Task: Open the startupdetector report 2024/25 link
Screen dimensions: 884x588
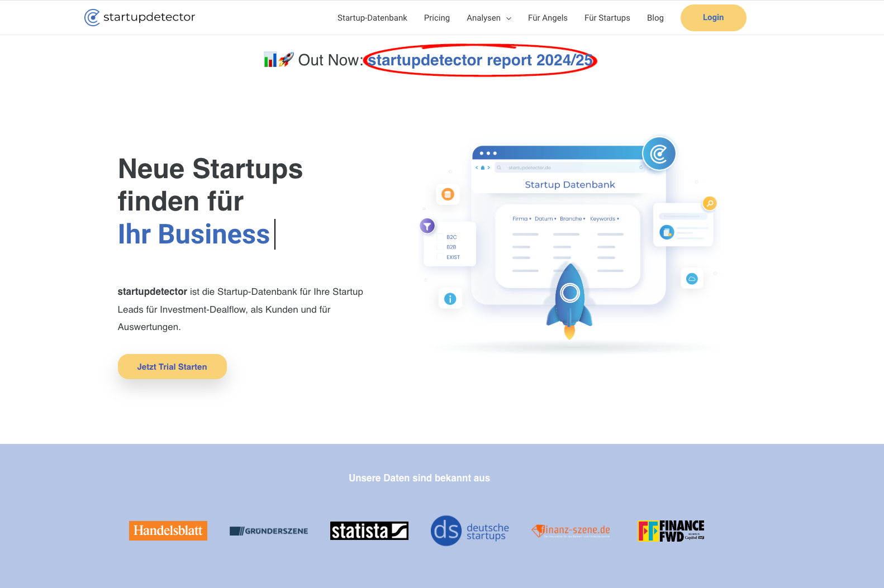Action: [x=480, y=60]
